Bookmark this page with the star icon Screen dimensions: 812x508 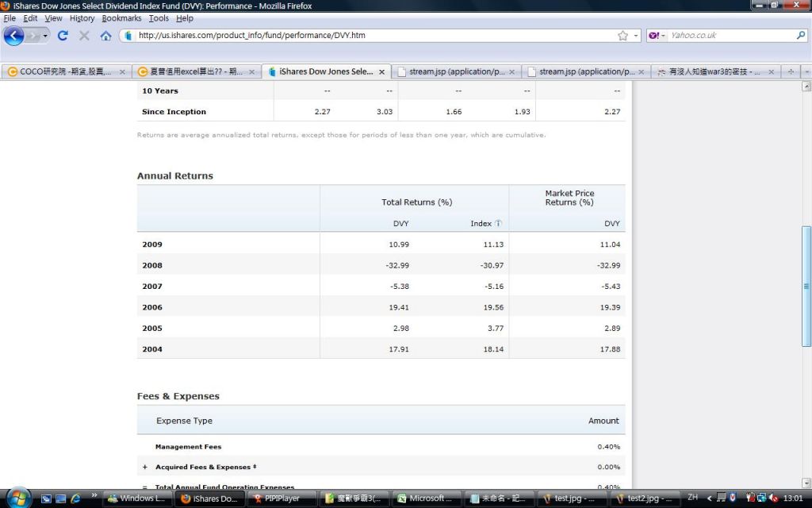622,36
